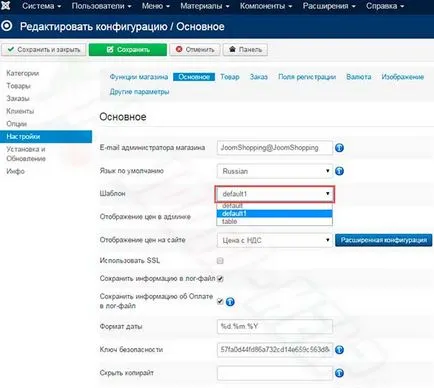Open Опции in the sidebar

coord(17,124)
